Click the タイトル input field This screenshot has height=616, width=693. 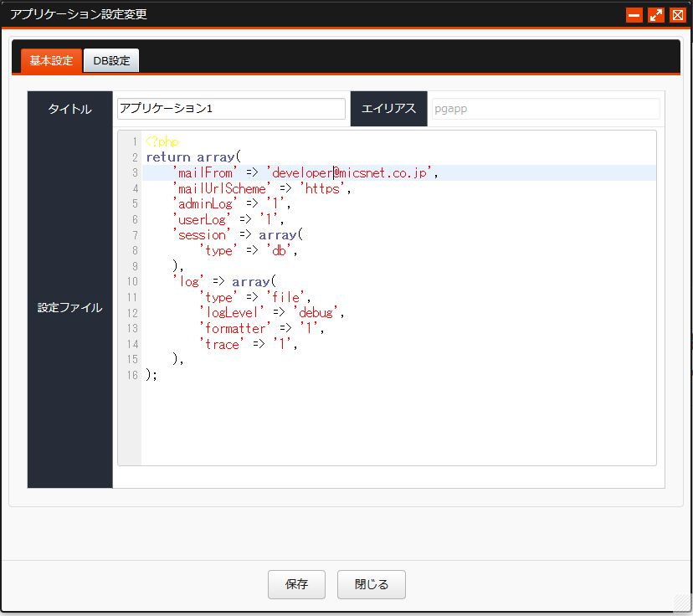click(231, 109)
